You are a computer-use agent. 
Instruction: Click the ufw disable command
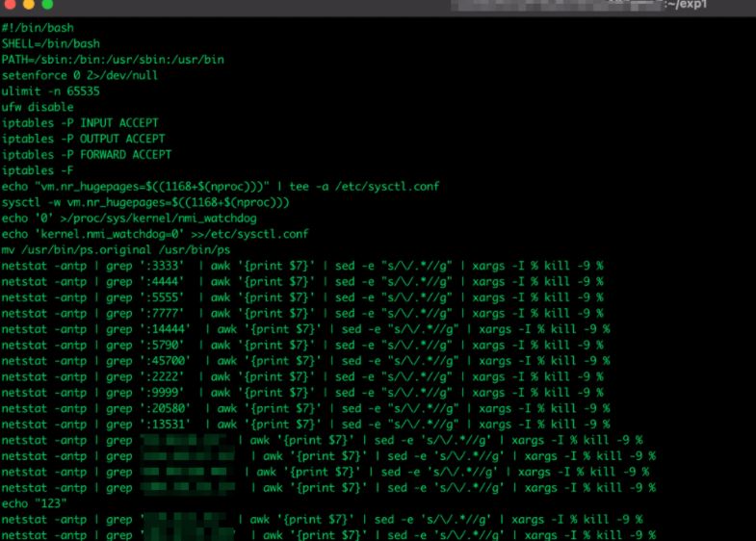coord(38,107)
